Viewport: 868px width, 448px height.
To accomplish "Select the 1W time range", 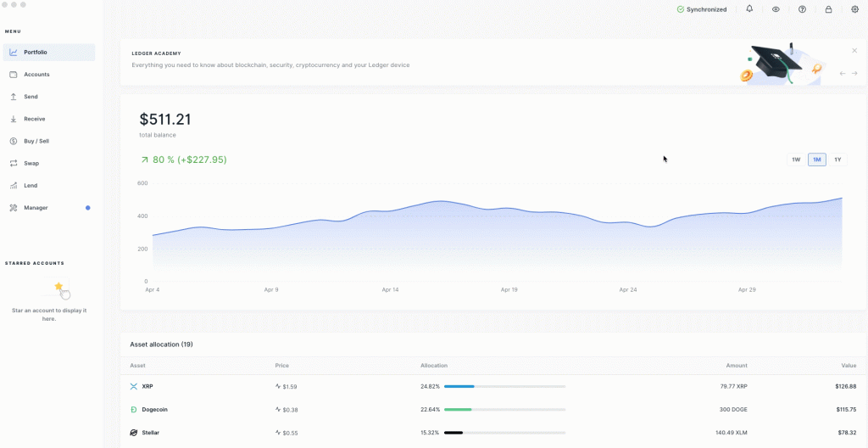I will (796, 160).
